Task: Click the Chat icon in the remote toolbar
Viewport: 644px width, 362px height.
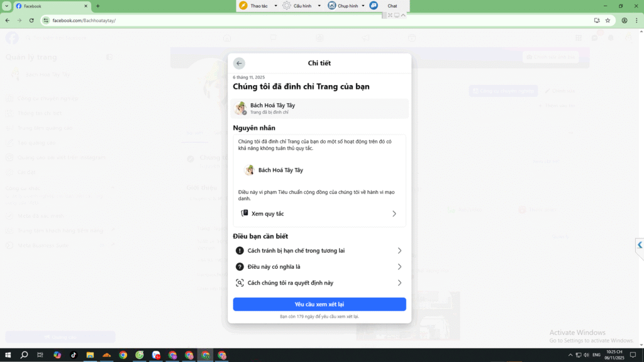Action: (x=374, y=6)
